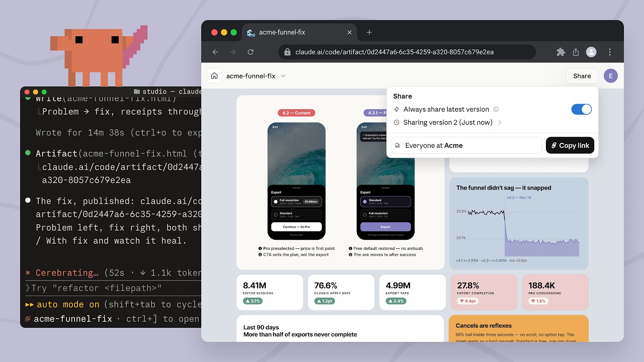This screenshot has height=362, width=644.
Task: Click Continue — Go Pro in phone mockup
Action: click(x=296, y=227)
